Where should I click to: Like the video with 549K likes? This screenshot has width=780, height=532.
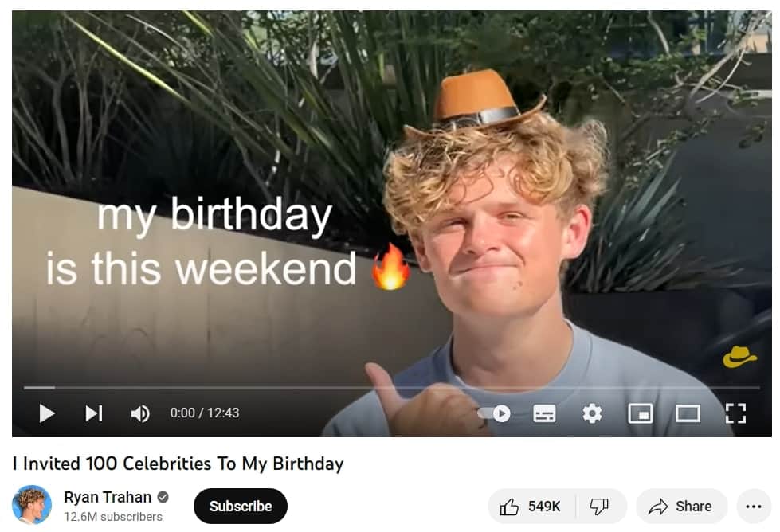click(531, 507)
